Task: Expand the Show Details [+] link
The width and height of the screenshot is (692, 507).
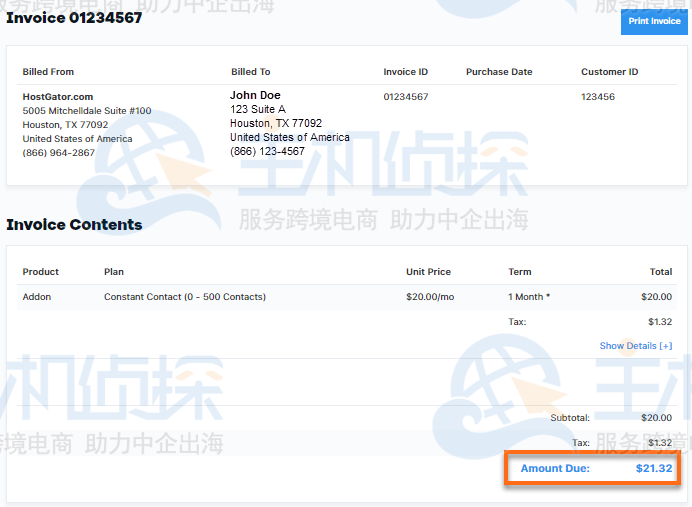Action: pyautogui.click(x=635, y=346)
